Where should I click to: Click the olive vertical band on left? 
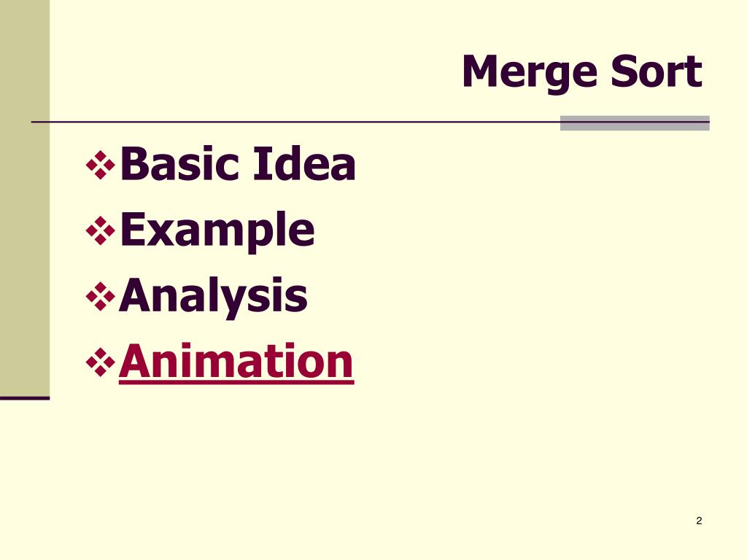(x=25, y=198)
